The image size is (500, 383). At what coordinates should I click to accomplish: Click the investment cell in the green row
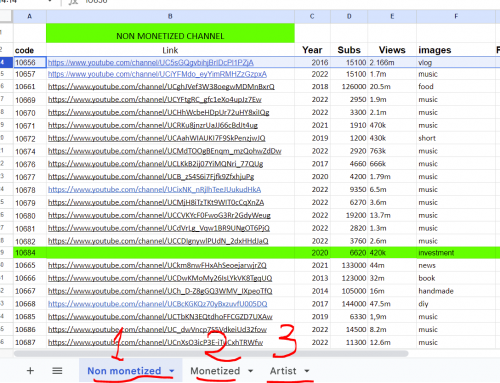pyautogui.click(x=456, y=253)
